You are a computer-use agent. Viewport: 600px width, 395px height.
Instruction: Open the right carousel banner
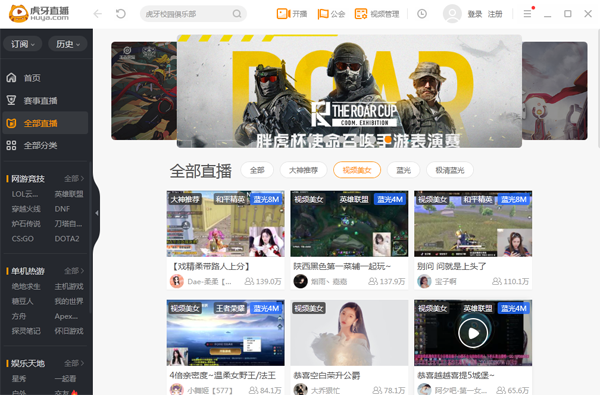coord(554,91)
